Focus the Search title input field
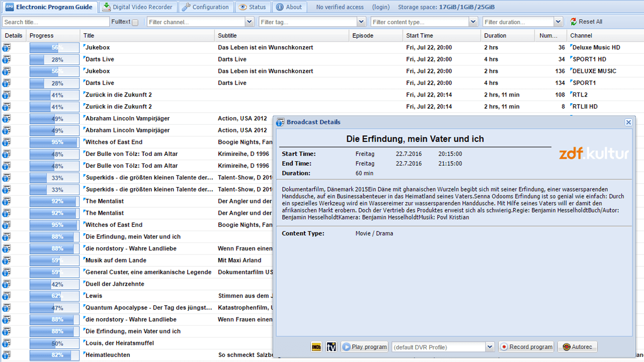The width and height of the screenshot is (644, 362). coord(55,22)
